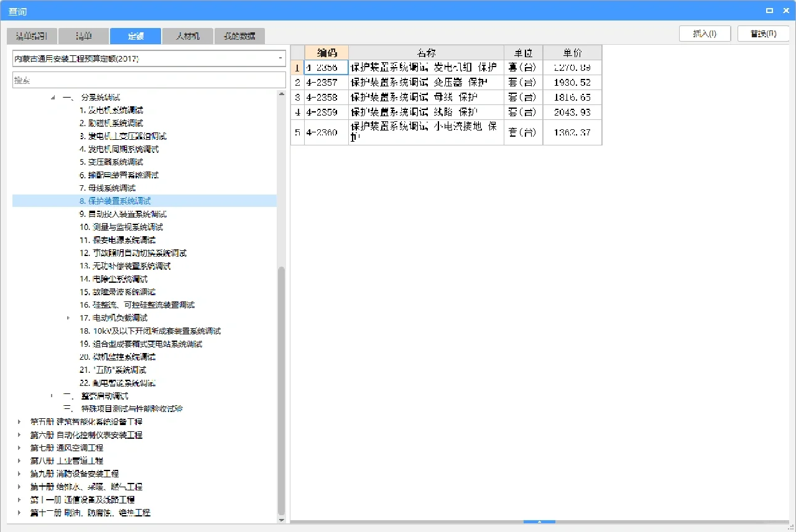This screenshot has width=796, height=532.
Task: Switch to the 清单 tab
Action: pyautogui.click(x=83, y=36)
